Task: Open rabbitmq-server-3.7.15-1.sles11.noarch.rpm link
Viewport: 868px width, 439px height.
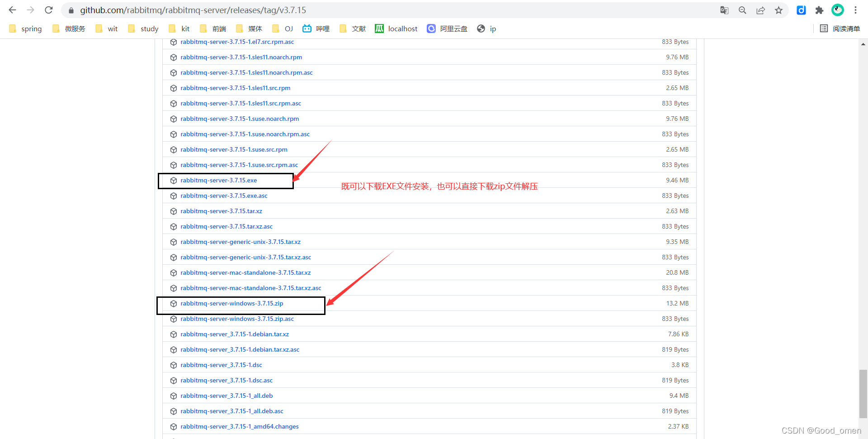Action: pyautogui.click(x=241, y=57)
